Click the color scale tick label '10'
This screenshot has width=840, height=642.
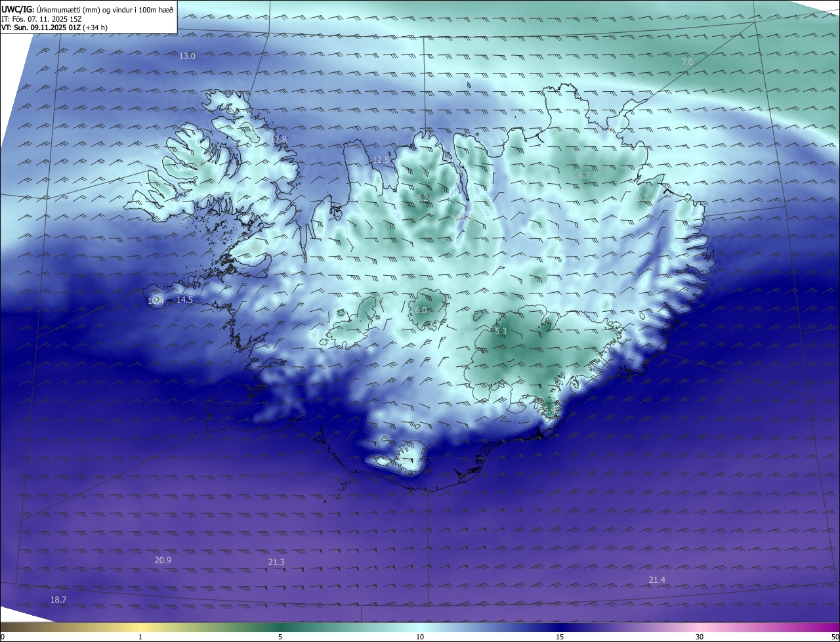coord(420,637)
